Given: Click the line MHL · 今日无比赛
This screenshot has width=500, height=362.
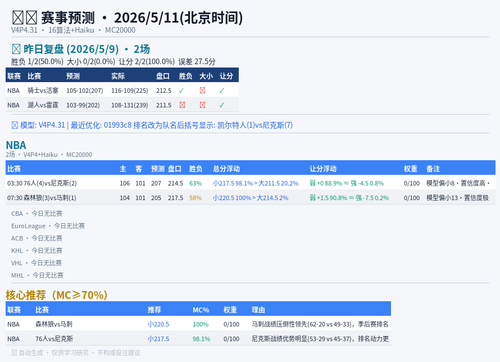Looking at the screenshot, I should pos(37,275).
